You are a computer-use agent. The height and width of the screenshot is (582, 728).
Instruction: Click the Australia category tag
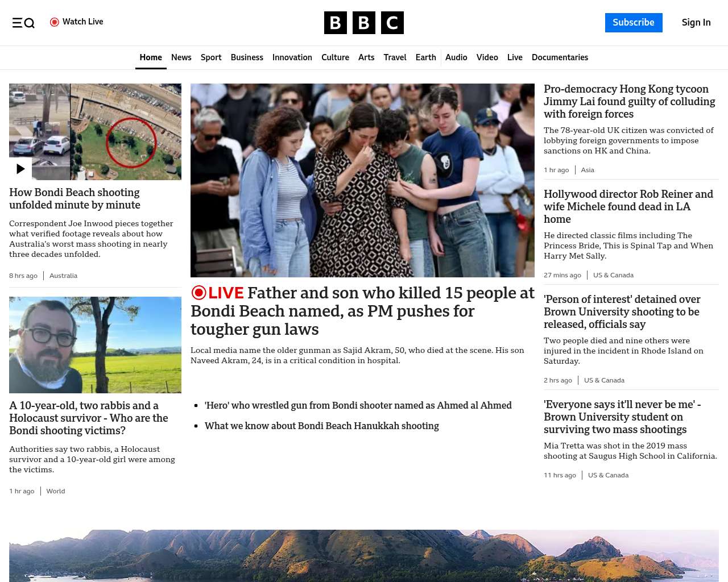click(x=63, y=276)
